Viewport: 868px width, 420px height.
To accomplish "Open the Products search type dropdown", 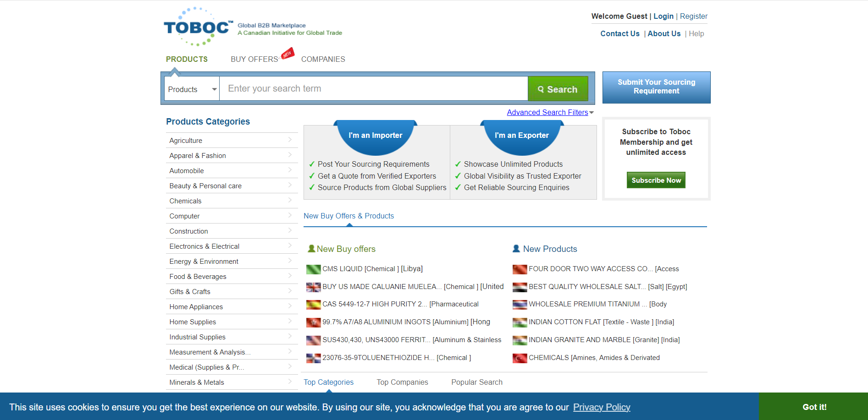I will 192,89.
